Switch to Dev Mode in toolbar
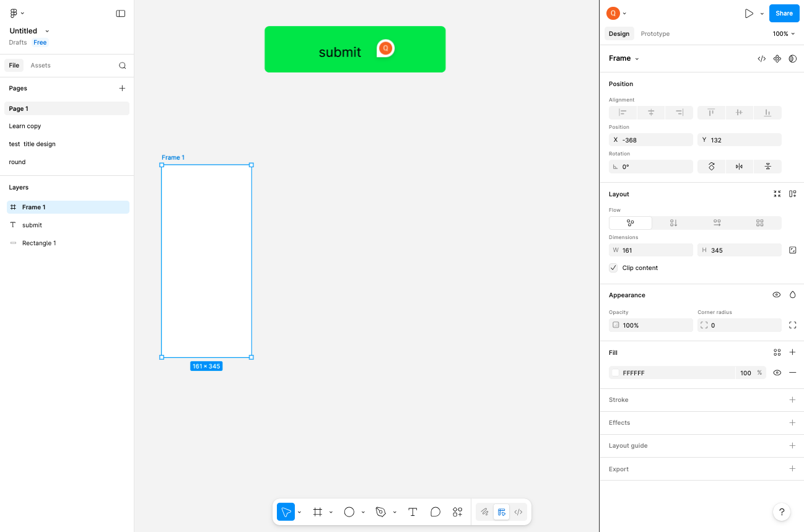This screenshot has width=804, height=532. point(518,512)
